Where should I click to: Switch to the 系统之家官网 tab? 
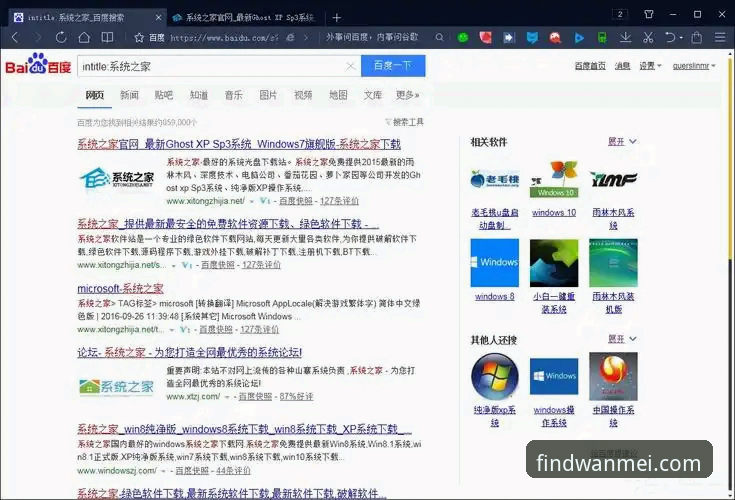pos(244,18)
